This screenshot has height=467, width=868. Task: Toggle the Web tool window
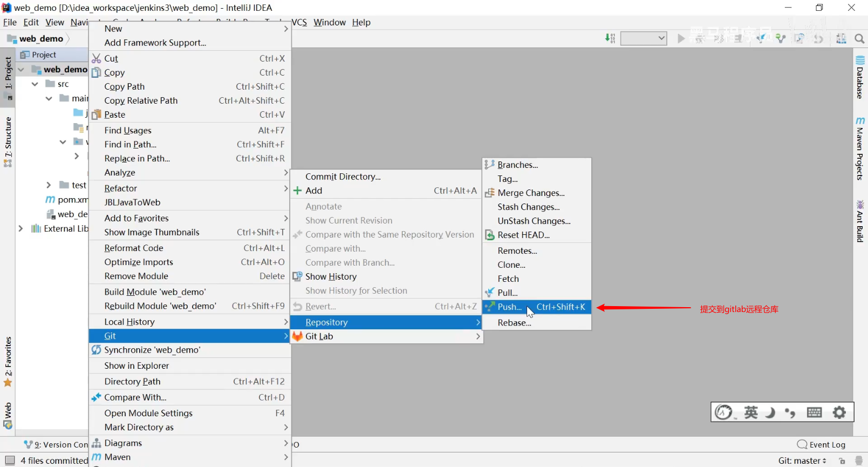8,416
